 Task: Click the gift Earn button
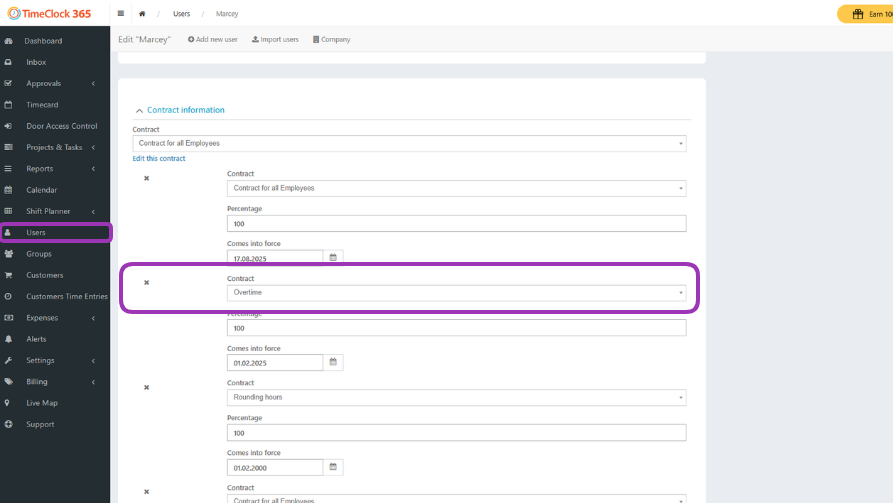coord(866,14)
